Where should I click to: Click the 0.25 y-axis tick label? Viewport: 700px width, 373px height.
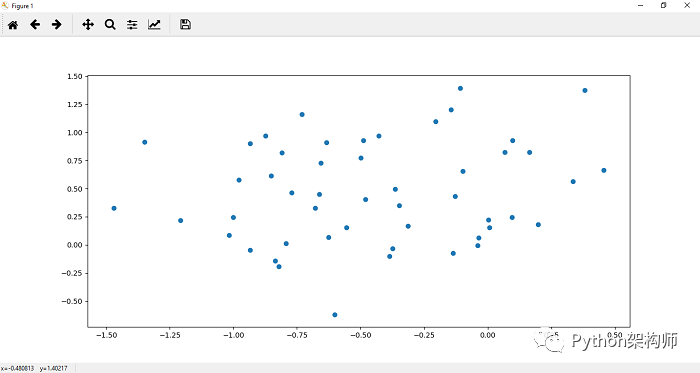pos(75,217)
